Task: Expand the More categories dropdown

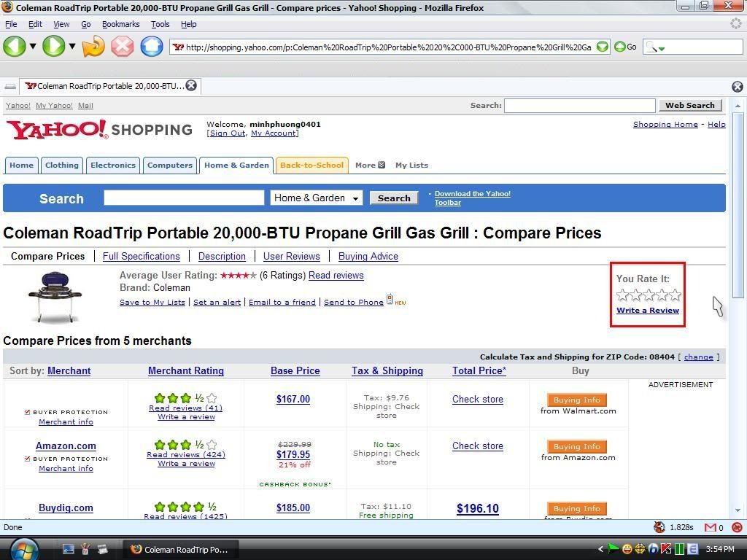Action: pos(370,165)
